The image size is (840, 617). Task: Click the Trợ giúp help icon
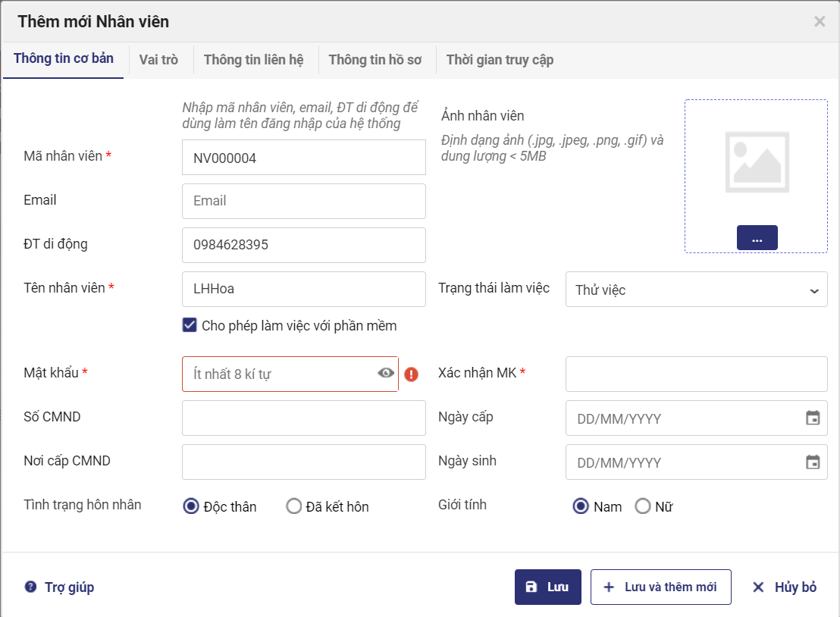click(30, 587)
